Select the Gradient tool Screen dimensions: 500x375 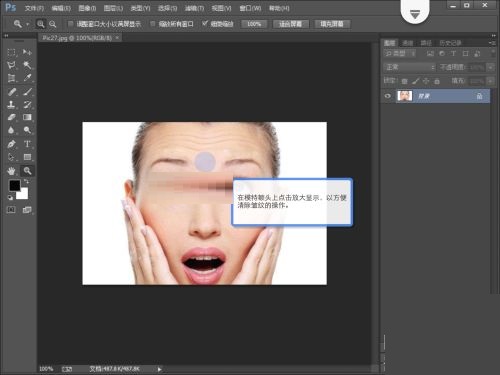[27, 117]
